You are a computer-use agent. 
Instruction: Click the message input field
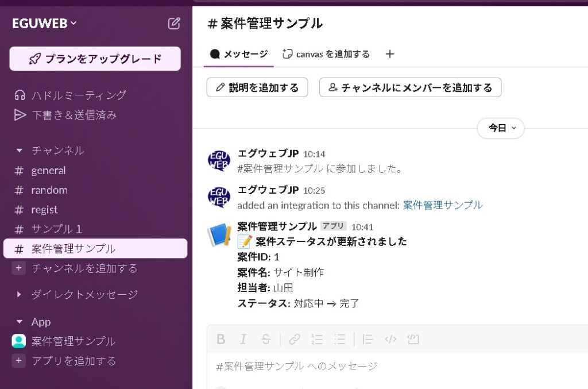(x=390, y=366)
